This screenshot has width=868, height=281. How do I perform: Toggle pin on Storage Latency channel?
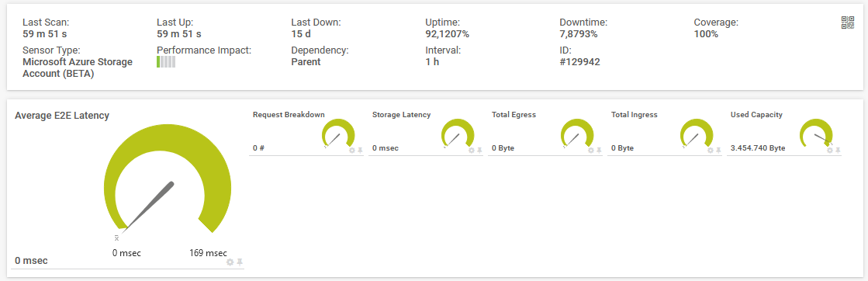479,150
